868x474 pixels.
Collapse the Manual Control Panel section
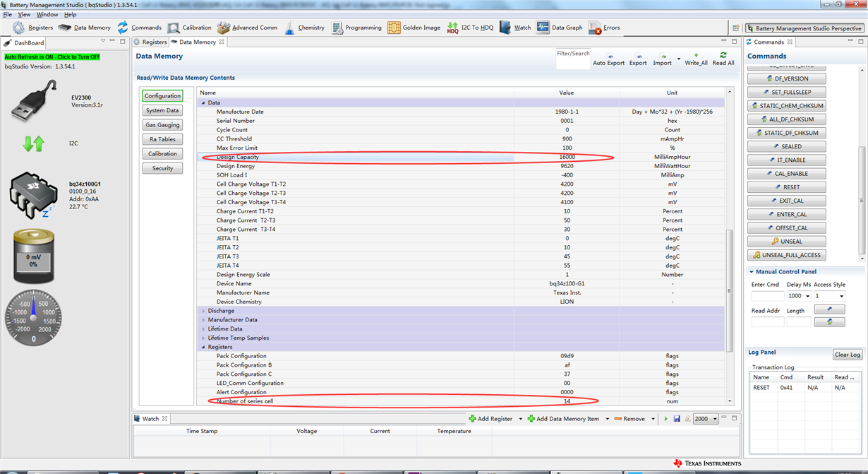coord(751,271)
